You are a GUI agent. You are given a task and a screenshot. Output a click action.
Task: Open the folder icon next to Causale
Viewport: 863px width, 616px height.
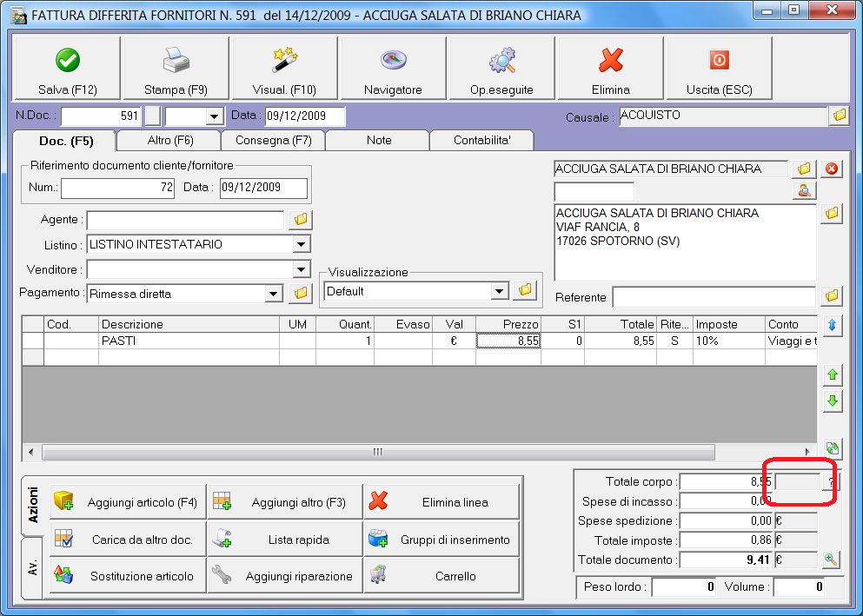click(839, 116)
